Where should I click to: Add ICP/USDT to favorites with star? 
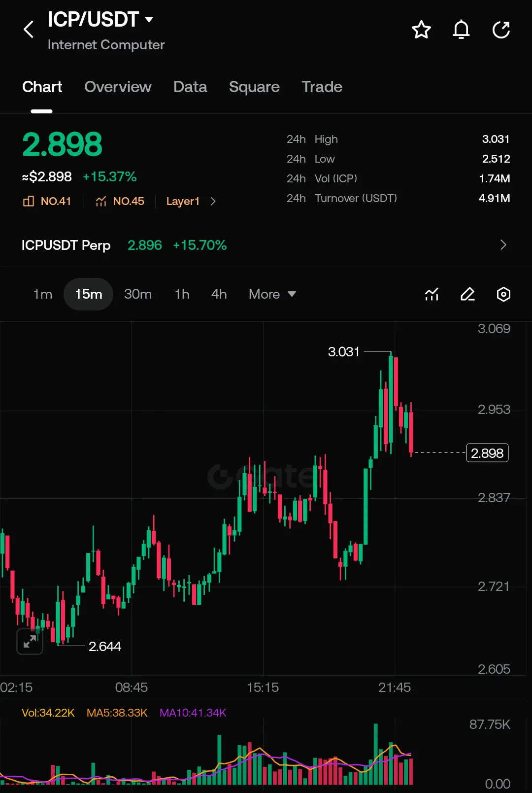(x=421, y=30)
